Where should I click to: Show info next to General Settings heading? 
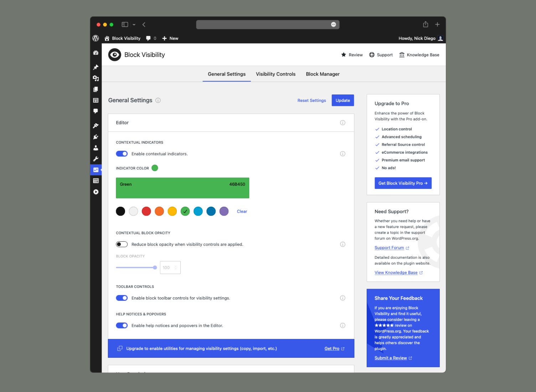pyautogui.click(x=158, y=100)
